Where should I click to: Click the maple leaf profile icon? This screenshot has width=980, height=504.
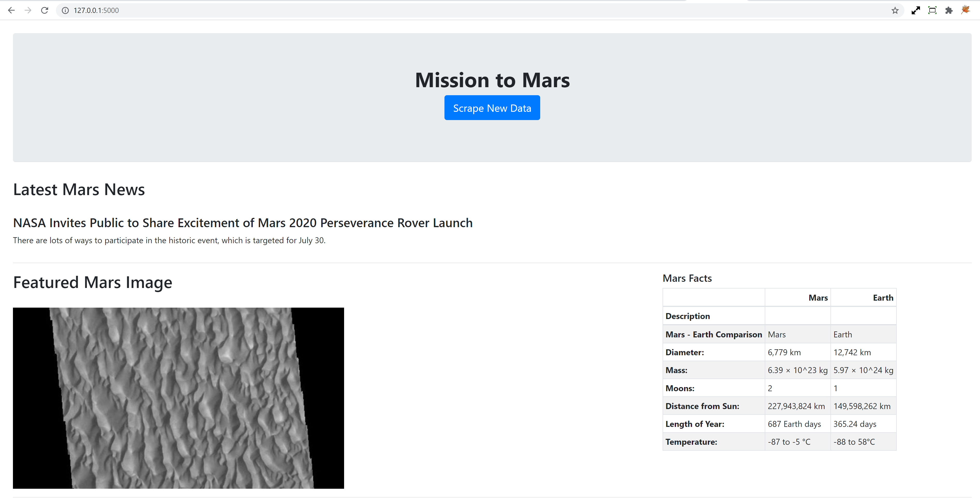click(966, 10)
